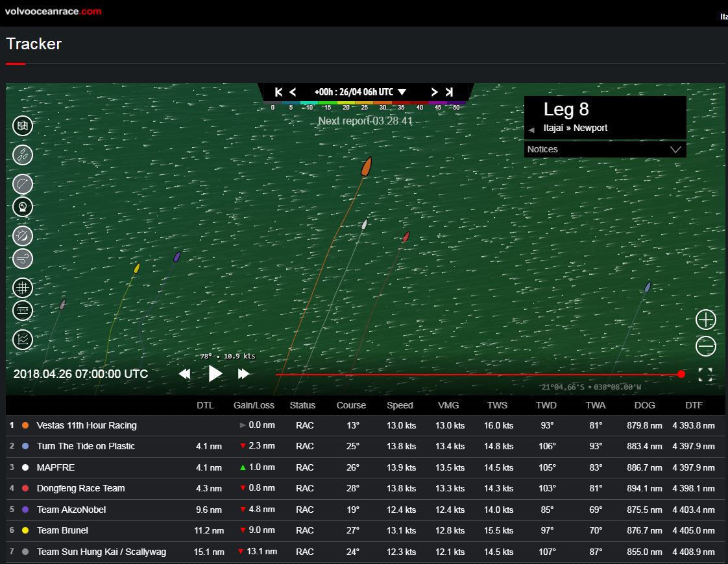
Task: Toggle the wind layer icon
Action: click(x=22, y=259)
